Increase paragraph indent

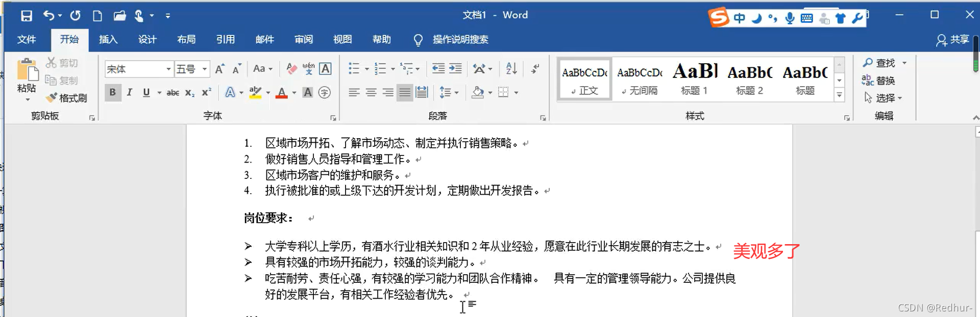pos(455,69)
